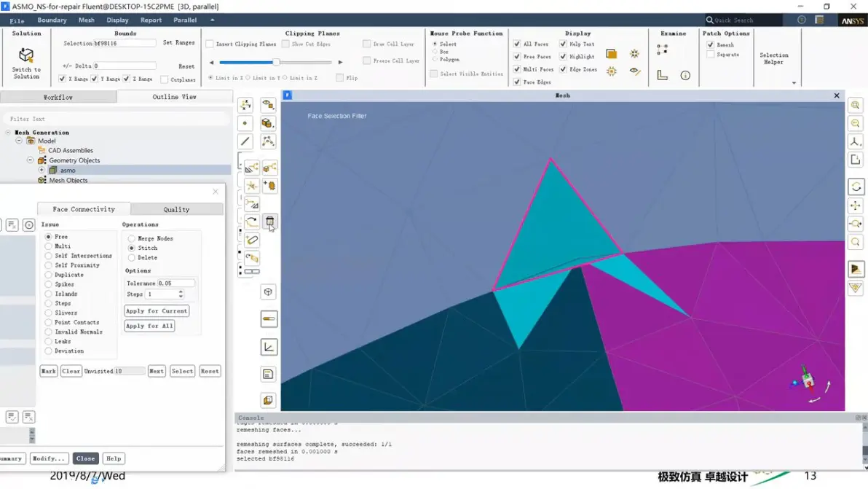Open the Display menu
Image resolution: width=868 pixels, height=489 pixels.
coord(117,20)
